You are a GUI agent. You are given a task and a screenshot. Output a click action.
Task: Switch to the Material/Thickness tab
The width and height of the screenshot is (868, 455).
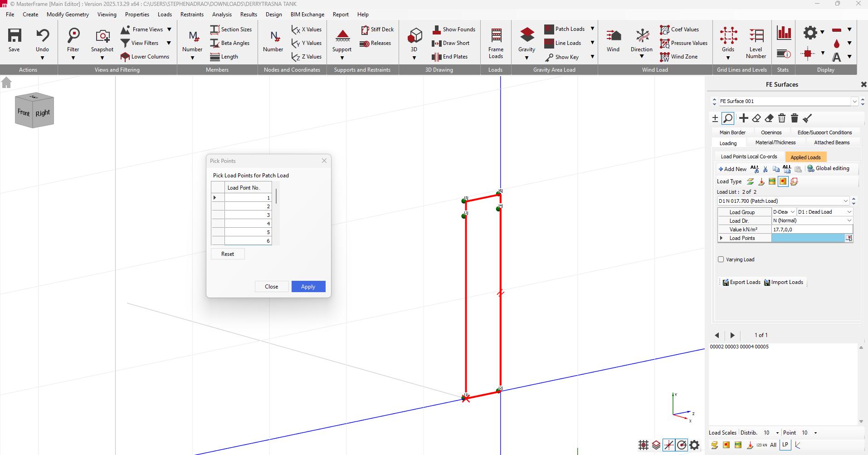[775, 142]
